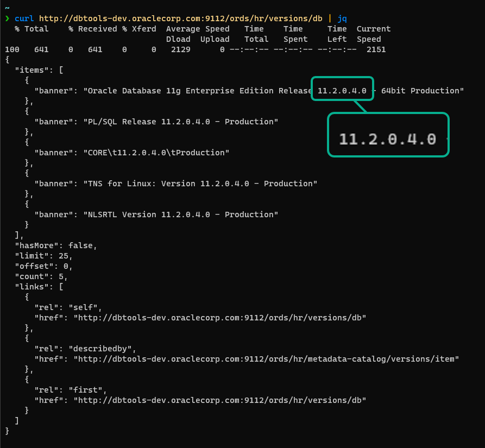Click the "count": 5 line
The height and width of the screenshot is (448, 485).
41,277
